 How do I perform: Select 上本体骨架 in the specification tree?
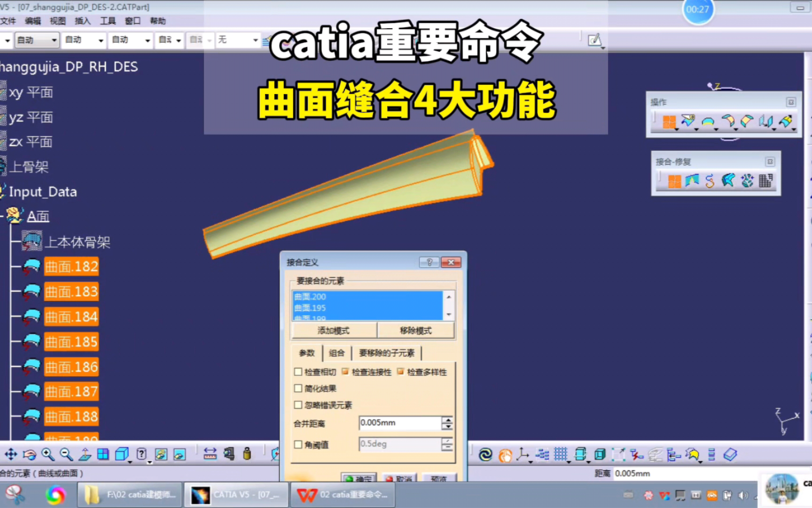[78, 242]
